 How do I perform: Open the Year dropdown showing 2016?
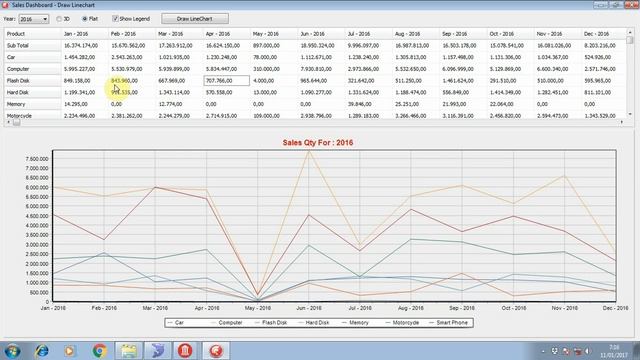coord(33,19)
